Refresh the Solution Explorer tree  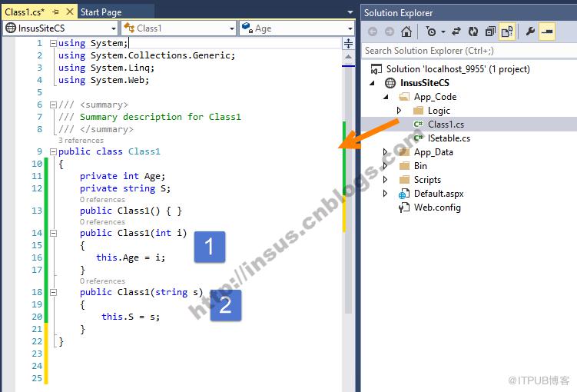pyautogui.click(x=473, y=32)
